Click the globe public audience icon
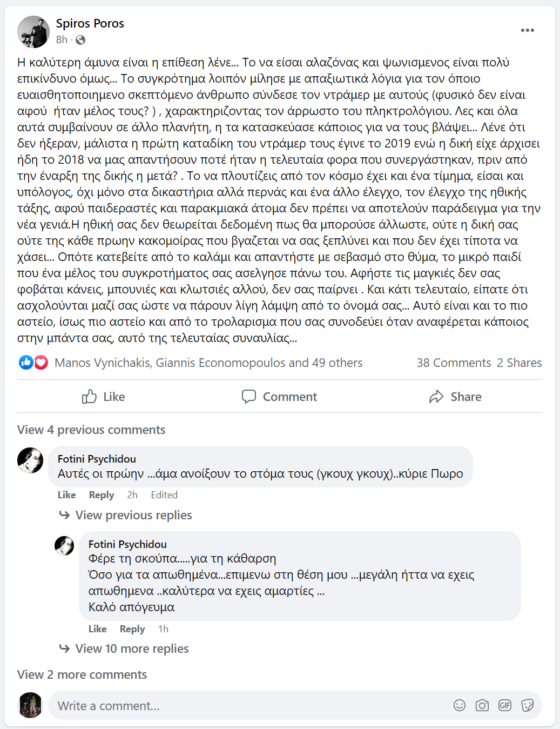Screen dimensions: 560x729 (x=80, y=40)
